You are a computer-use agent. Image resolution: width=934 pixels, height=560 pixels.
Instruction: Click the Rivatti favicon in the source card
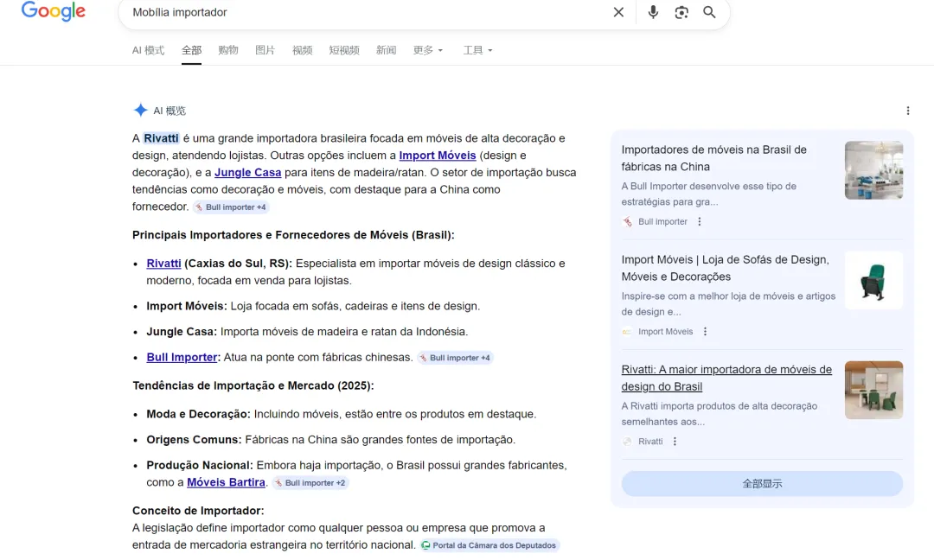click(x=627, y=442)
